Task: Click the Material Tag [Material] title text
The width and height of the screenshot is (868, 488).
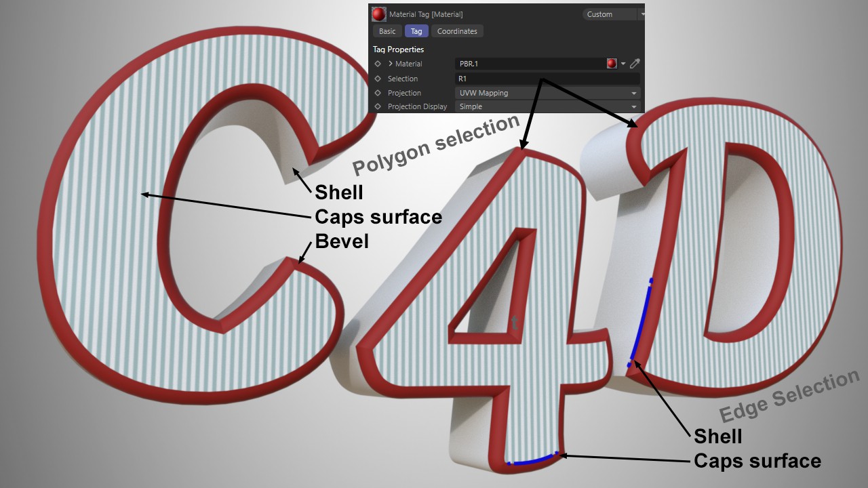Action: [x=426, y=14]
